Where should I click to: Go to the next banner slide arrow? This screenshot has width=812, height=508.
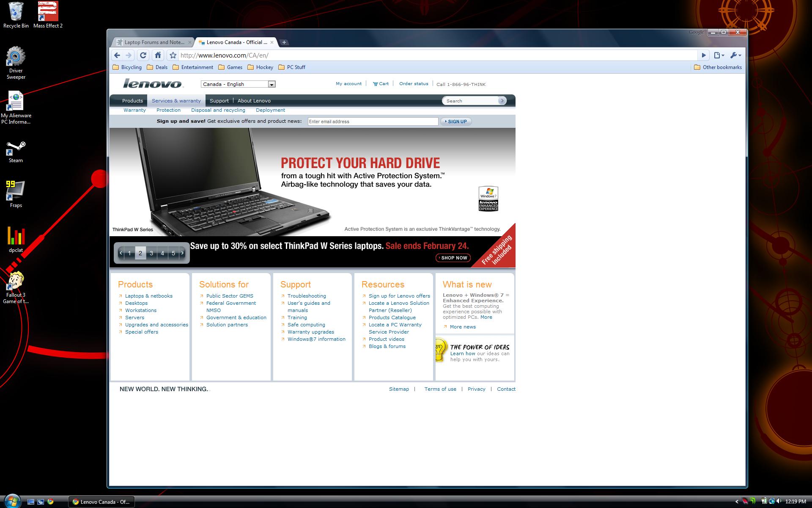182,253
